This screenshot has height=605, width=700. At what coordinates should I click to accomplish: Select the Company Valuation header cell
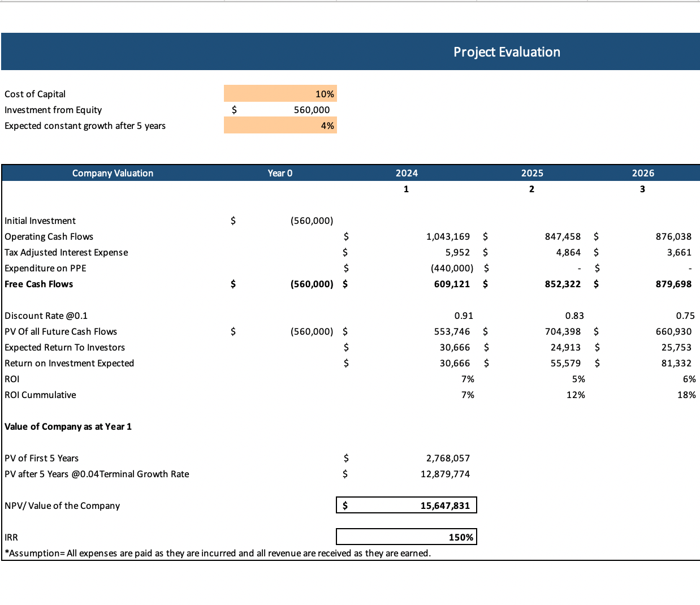[x=113, y=173]
